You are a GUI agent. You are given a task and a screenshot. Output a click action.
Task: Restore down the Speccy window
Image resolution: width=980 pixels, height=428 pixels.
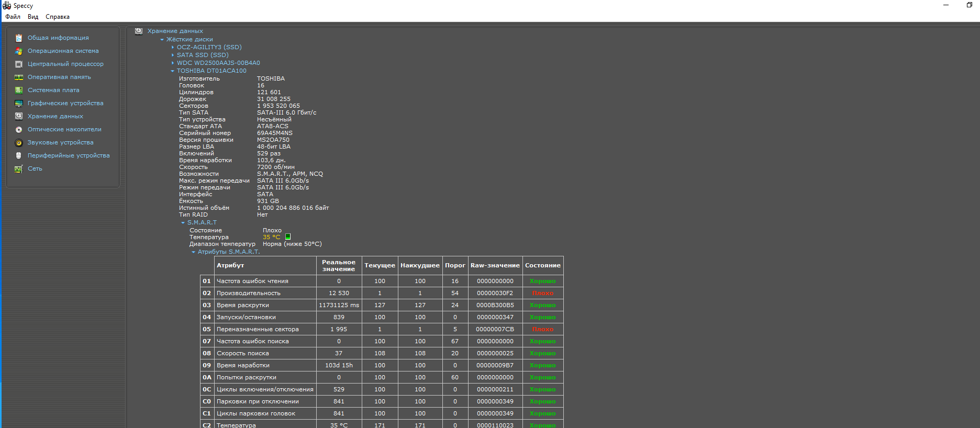(969, 5)
